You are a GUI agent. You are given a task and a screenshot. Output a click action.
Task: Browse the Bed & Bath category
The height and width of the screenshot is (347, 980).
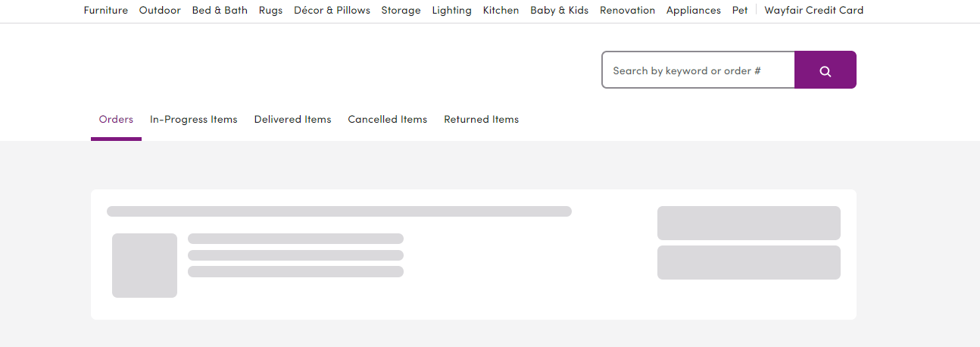[x=220, y=11]
